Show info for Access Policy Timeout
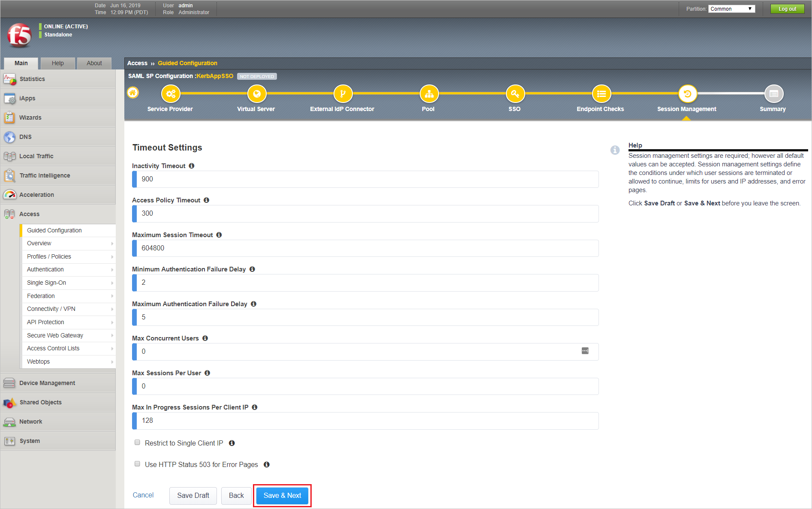 pyautogui.click(x=206, y=200)
